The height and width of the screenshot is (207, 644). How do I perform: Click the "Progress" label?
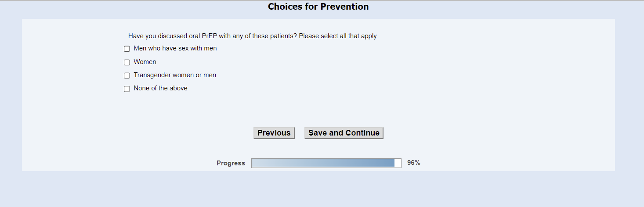click(x=231, y=163)
